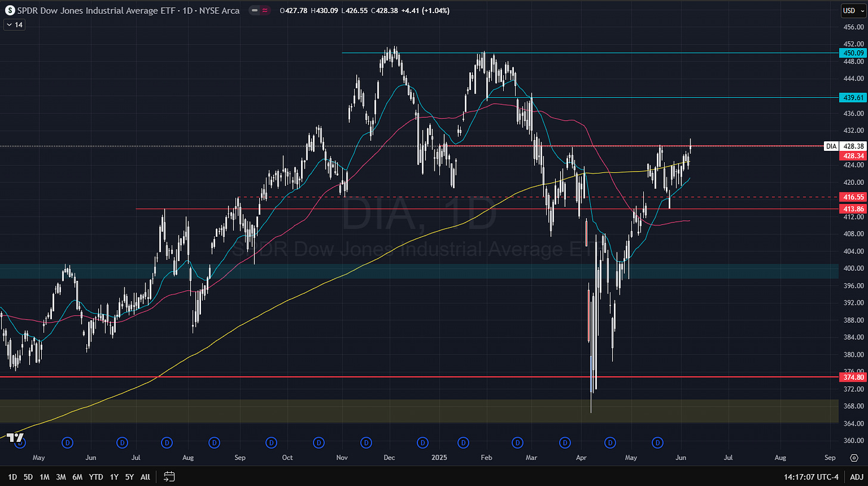Screen dimensions: 868x486
Task: Click the pink approximate-equals status indicator
Action: pos(265,11)
